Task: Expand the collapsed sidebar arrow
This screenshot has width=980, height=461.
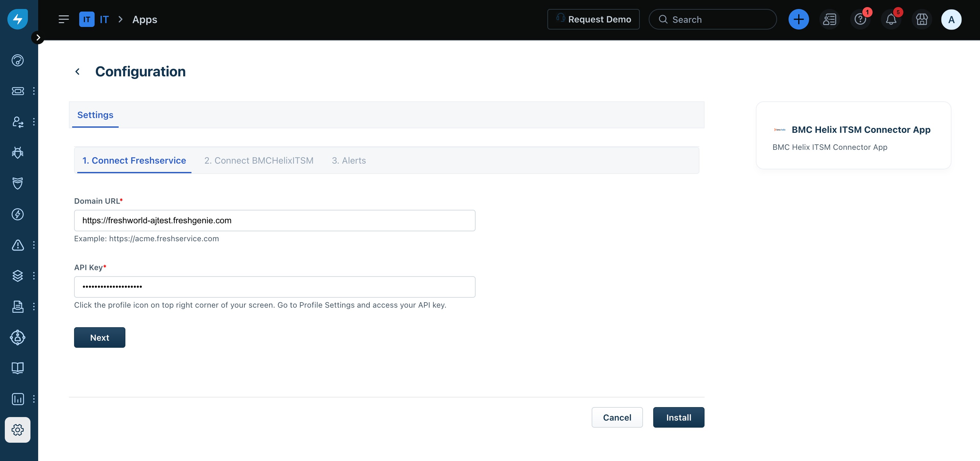Action: (38, 37)
